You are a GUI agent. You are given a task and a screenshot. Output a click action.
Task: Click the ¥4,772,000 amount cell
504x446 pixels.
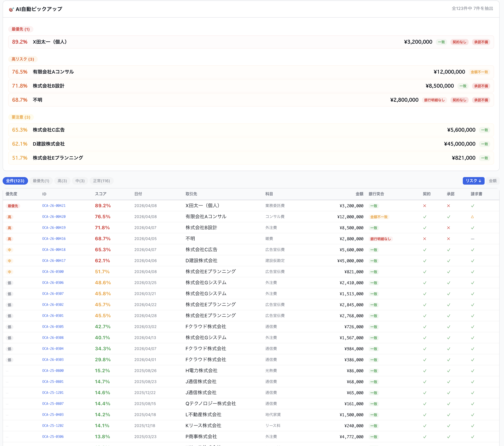(351, 437)
